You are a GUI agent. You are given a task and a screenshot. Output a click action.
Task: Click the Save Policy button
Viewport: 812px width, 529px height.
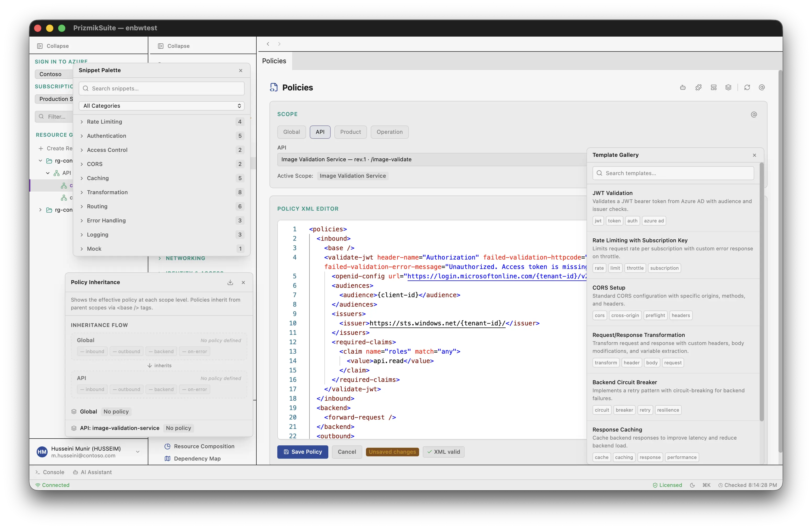tap(303, 452)
